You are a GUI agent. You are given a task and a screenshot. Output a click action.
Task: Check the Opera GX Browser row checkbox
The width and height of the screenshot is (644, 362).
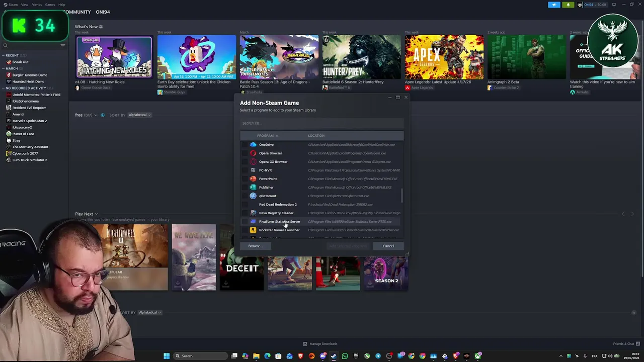pos(245,162)
